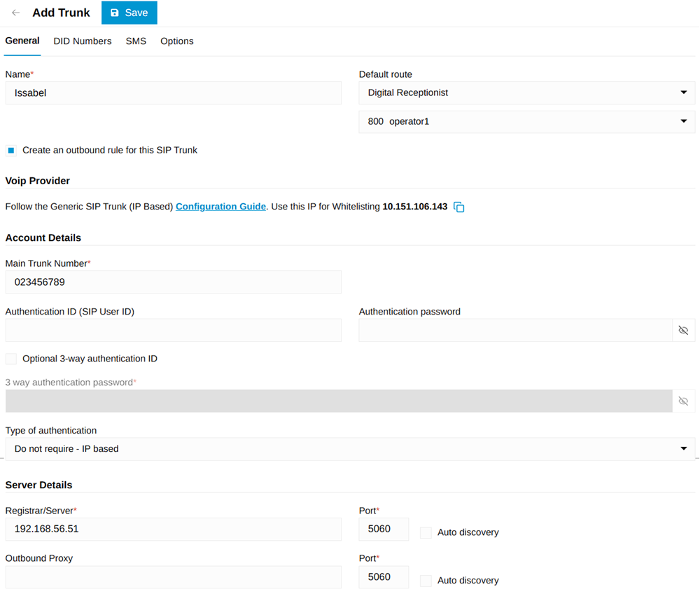The width and height of the screenshot is (700, 594).
Task: Expand the 800 operator1 dropdown
Action: 527,121
